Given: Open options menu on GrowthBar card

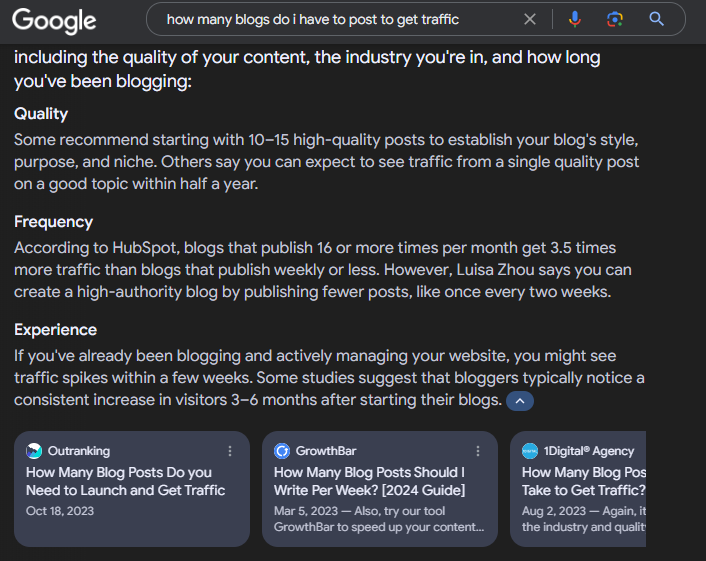Looking at the screenshot, I should click(x=478, y=451).
